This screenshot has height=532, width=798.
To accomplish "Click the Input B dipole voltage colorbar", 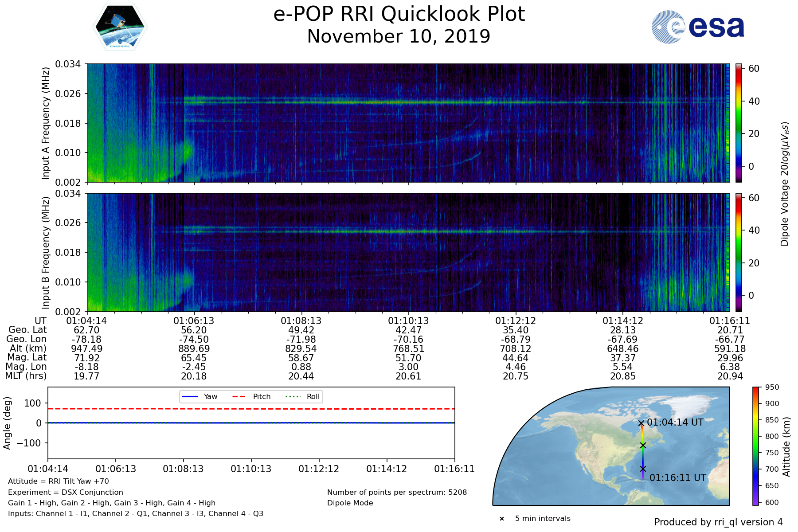I will [739, 252].
